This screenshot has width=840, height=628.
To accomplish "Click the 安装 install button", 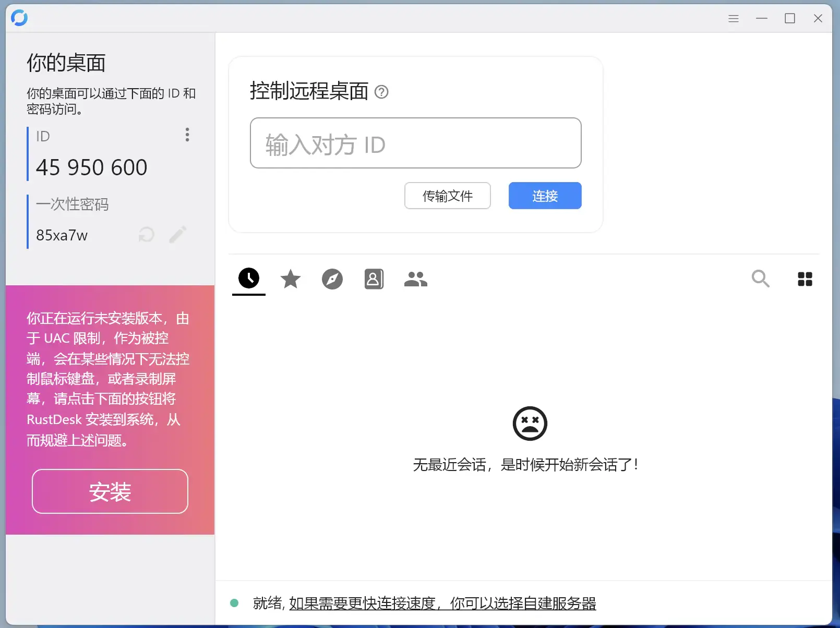I will (x=110, y=491).
